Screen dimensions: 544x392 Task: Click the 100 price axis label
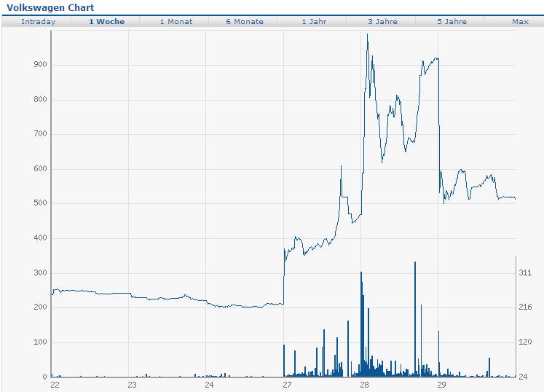click(x=40, y=342)
